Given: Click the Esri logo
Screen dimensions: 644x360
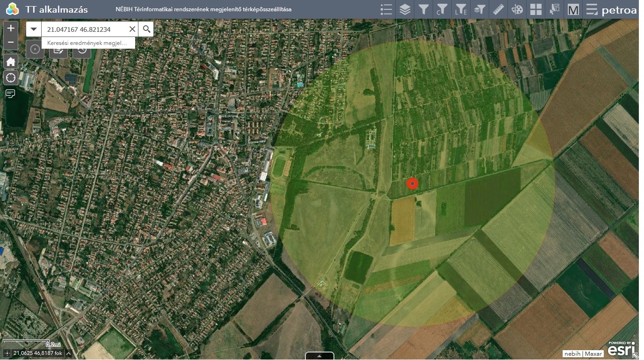Looking at the screenshot, I should [x=622, y=349].
